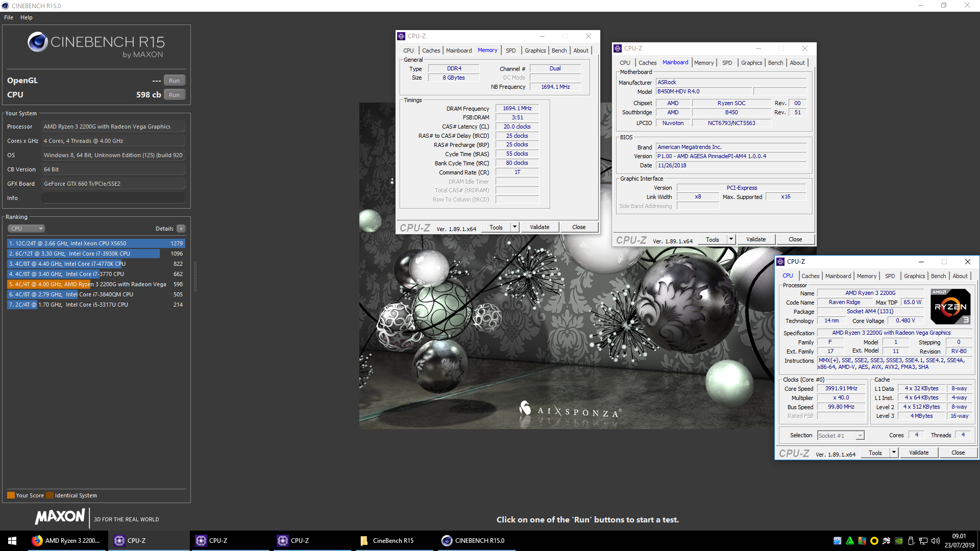Click the first CPU-Z taskbar icon
Screen dimensions: 980x551
click(x=148, y=541)
